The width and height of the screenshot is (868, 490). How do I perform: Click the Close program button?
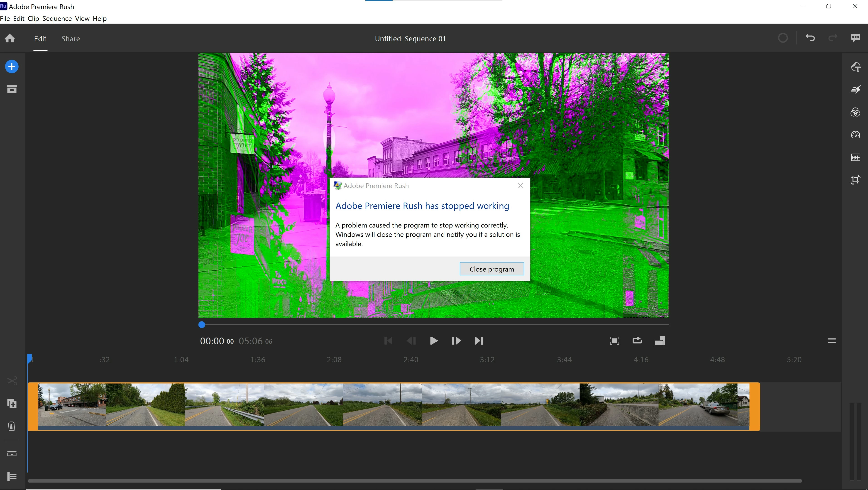[x=492, y=269]
